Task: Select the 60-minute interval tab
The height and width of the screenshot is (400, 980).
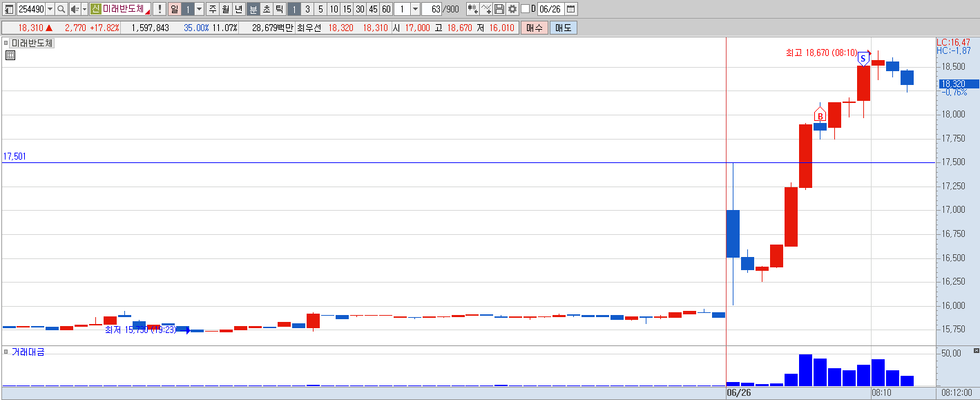Action: coord(386,9)
